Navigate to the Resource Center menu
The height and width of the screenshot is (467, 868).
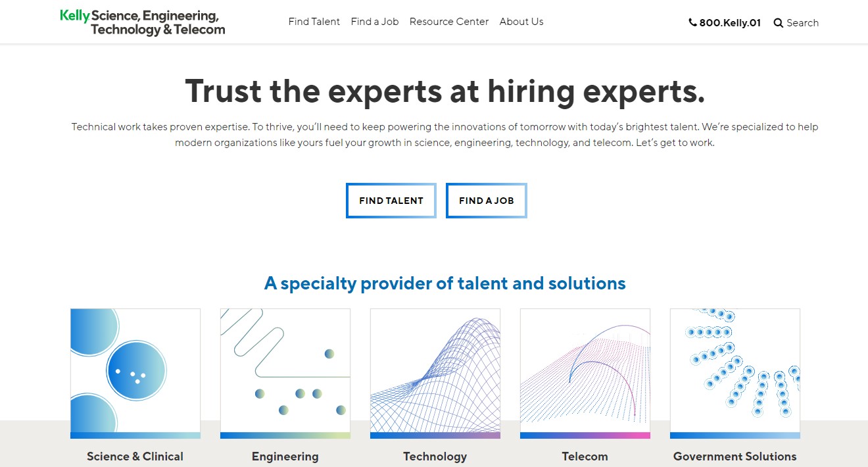(449, 21)
